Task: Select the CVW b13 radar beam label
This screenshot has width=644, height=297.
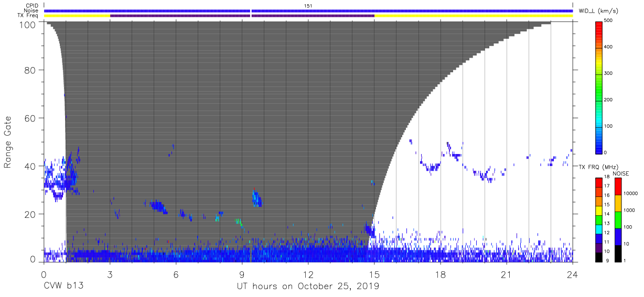Action: click(x=62, y=287)
